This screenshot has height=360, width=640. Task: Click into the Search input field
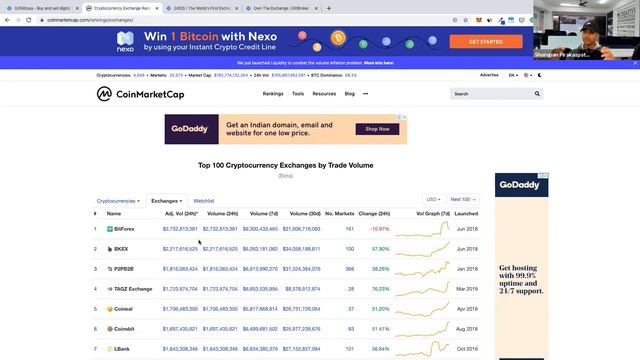[x=492, y=94]
